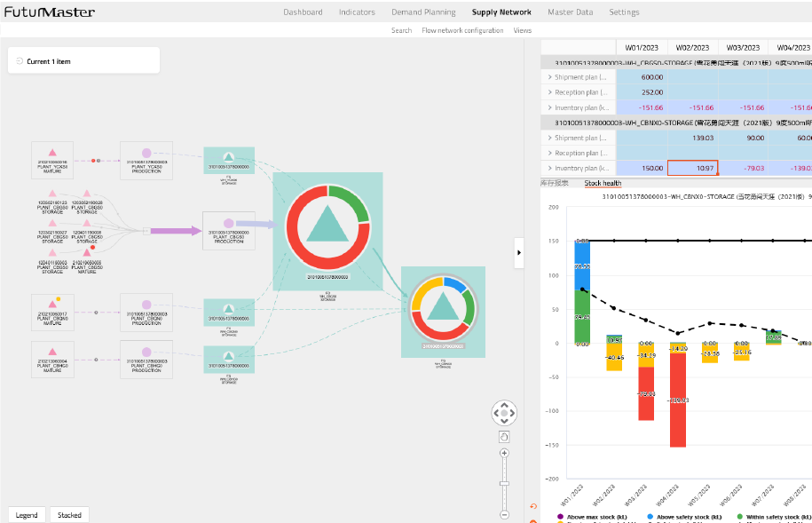Switch to the Stock health tab
The width and height of the screenshot is (812, 523).
[605, 183]
